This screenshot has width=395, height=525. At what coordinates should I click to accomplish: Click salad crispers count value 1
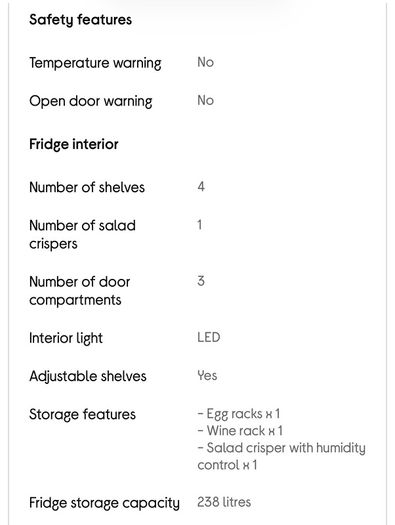(x=200, y=225)
